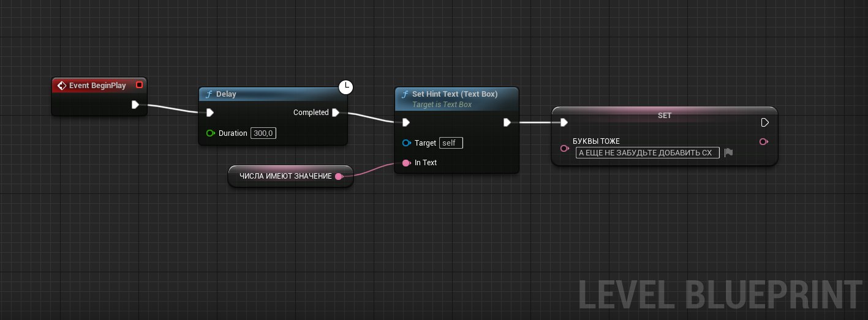Click the Delay node input execution pin
This screenshot has height=320, width=868.
pos(210,113)
